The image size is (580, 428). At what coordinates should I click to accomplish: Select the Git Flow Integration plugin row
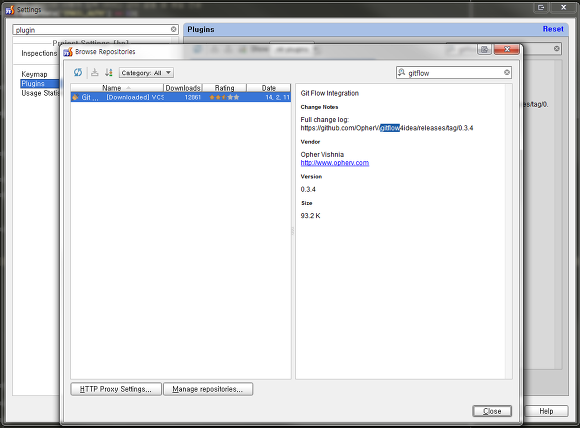(x=181, y=97)
